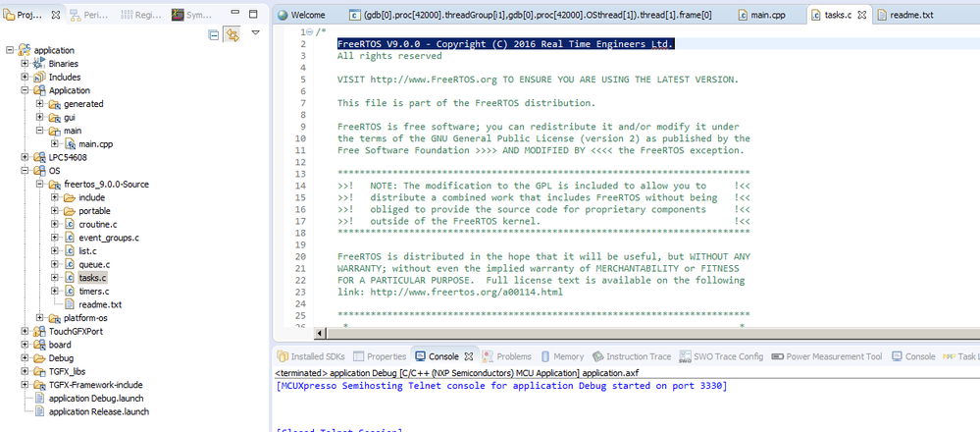Select the Debug folder
Viewport: 980px width, 432px height.
pyautogui.click(x=61, y=358)
